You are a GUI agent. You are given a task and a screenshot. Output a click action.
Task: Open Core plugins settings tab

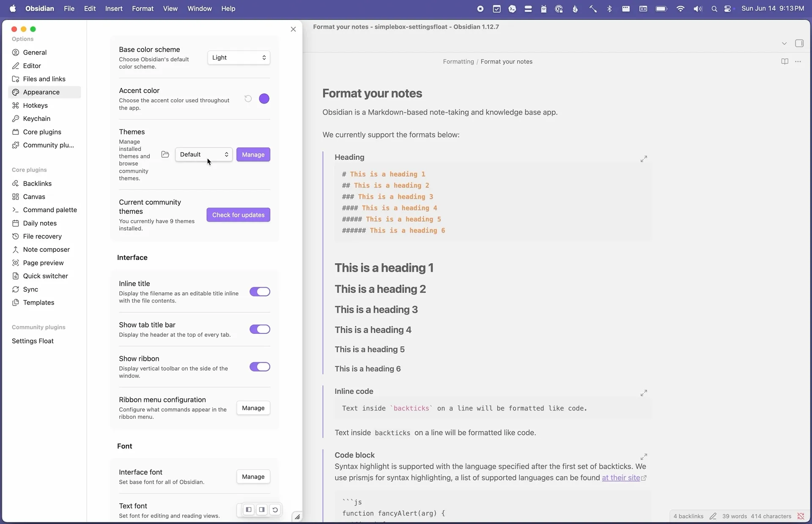pos(44,132)
